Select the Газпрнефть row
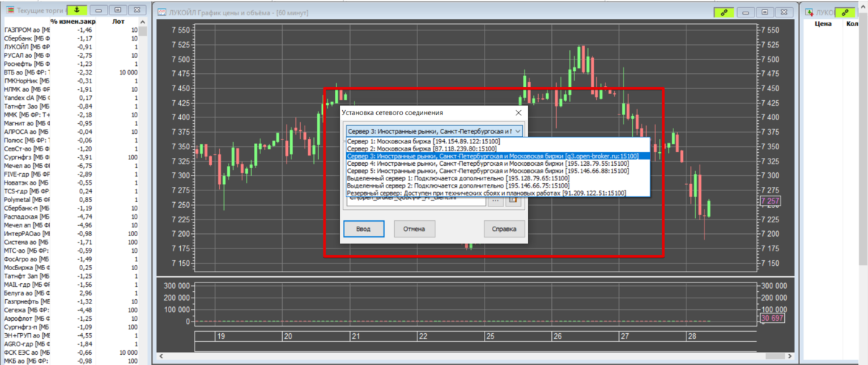868x365 pixels. point(71,301)
